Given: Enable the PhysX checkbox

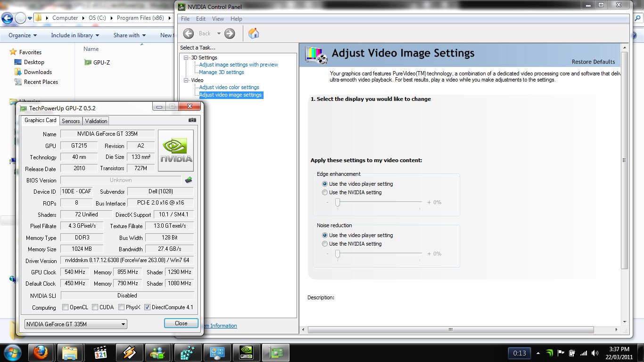Looking at the screenshot, I should coord(122,307).
